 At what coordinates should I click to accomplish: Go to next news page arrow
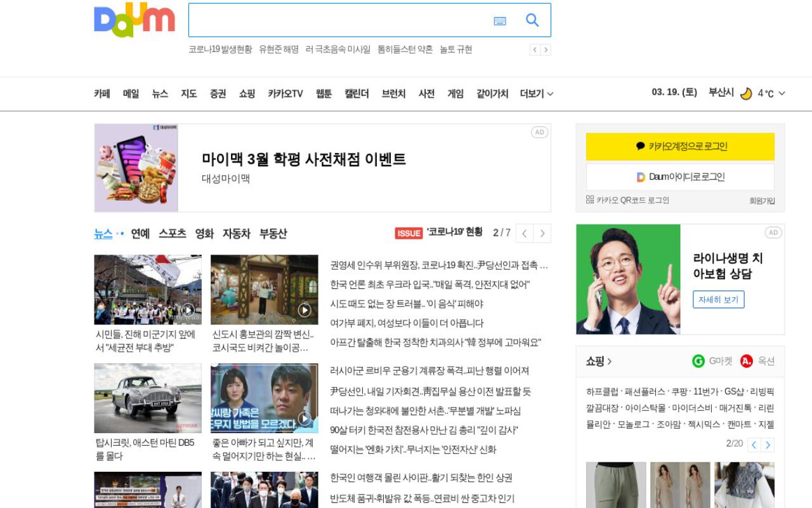pyautogui.click(x=542, y=233)
